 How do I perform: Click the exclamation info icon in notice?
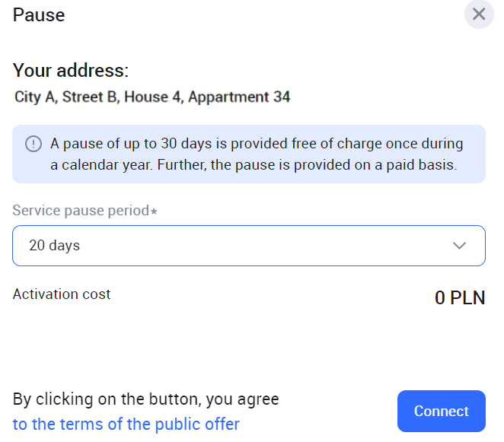[33, 144]
